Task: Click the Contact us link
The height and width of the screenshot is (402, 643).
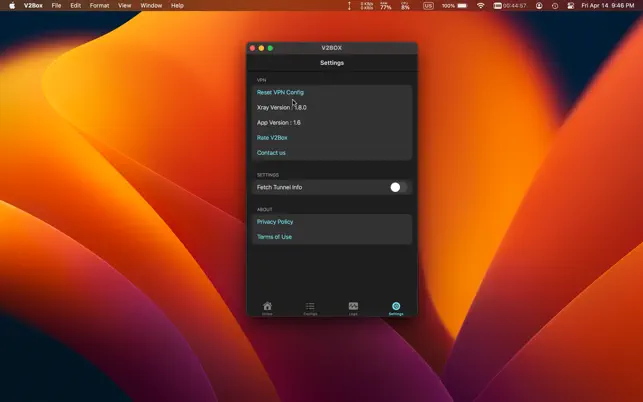Action: [x=271, y=153]
